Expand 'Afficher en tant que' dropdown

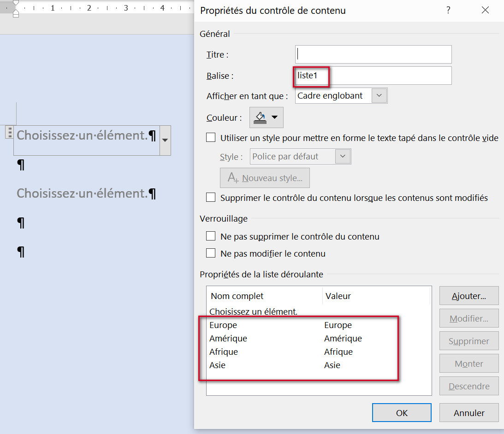click(379, 96)
